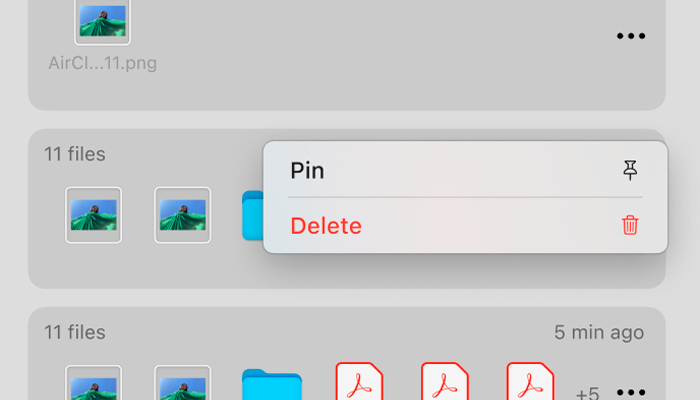700x400 pixels.
Task: Click the 5 min ago timestamp
Action: 599,333
